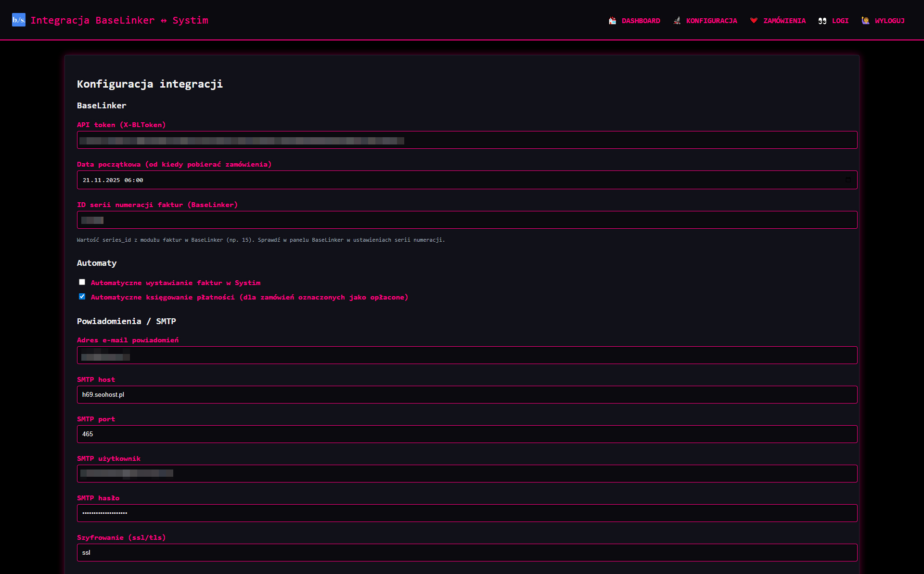Expand the Data początkowa date-time selector
The image size is (924, 574).
click(x=848, y=180)
